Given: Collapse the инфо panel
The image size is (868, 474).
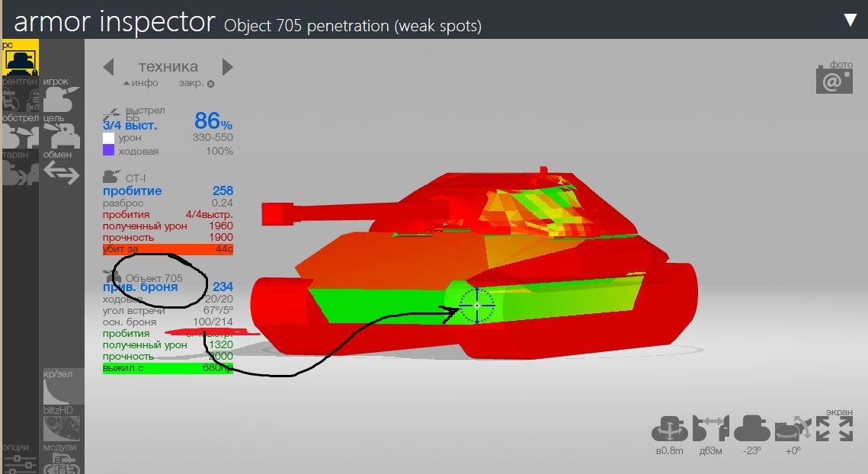Looking at the screenshot, I should point(141,83).
